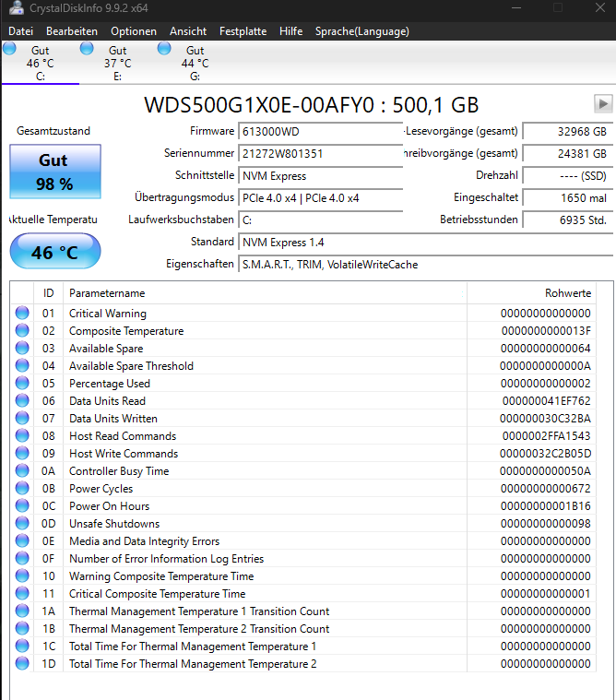Screen dimensions: 616x700
Task: Open the Festplatte menu
Action: coord(243,31)
